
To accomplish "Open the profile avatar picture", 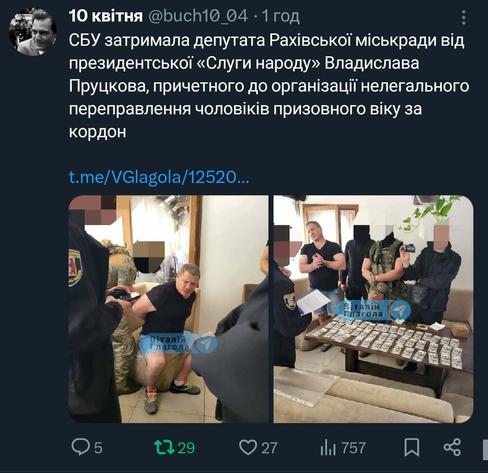I will (x=33, y=32).
